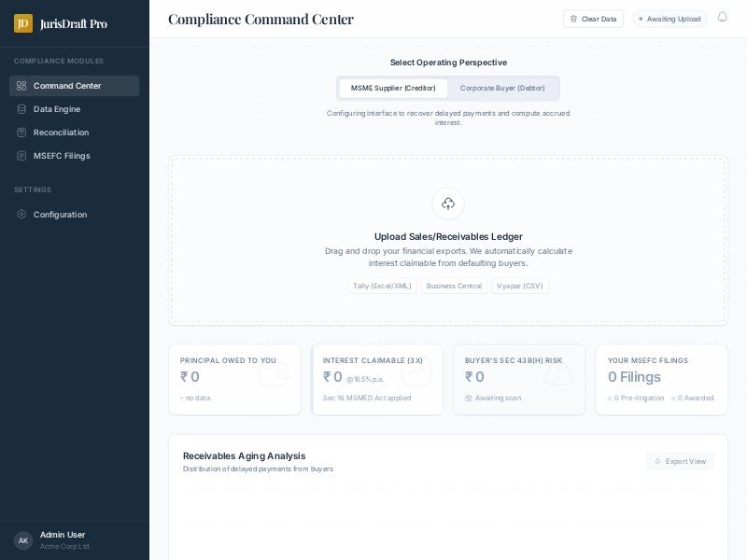This screenshot has width=747, height=560.
Task: Click the Reconciliation sidebar icon
Action: point(21,133)
